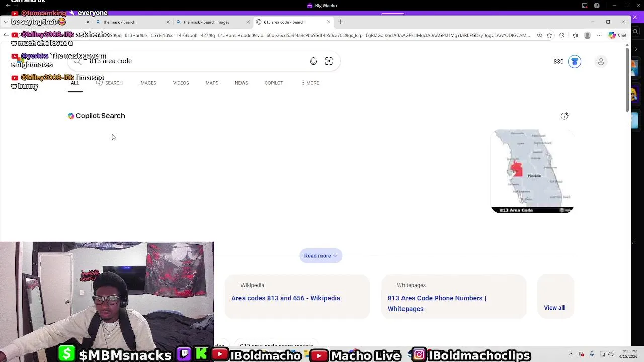Switch to the IMAGES tab

[x=148, y=83]
